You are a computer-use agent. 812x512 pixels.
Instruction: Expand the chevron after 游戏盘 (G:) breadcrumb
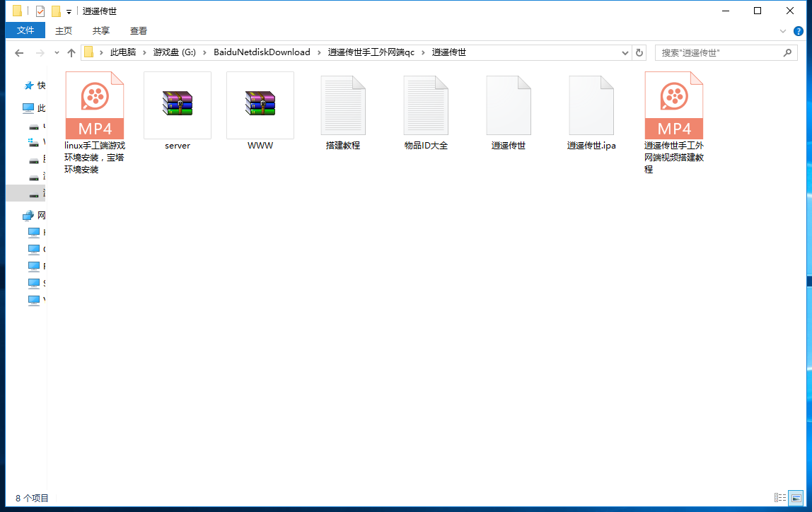pyautogui.click(x=204, y=53)
